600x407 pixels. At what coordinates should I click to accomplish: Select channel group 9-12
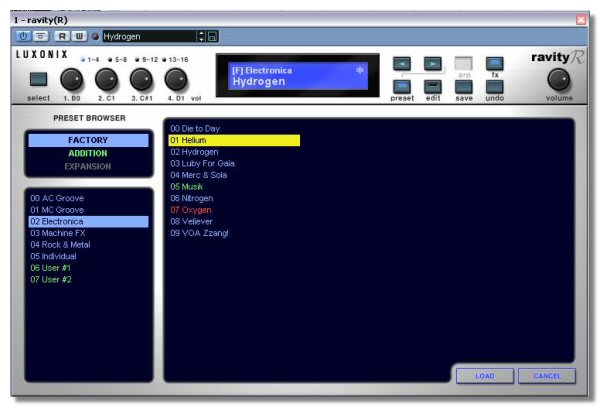[x=146, y=60]
